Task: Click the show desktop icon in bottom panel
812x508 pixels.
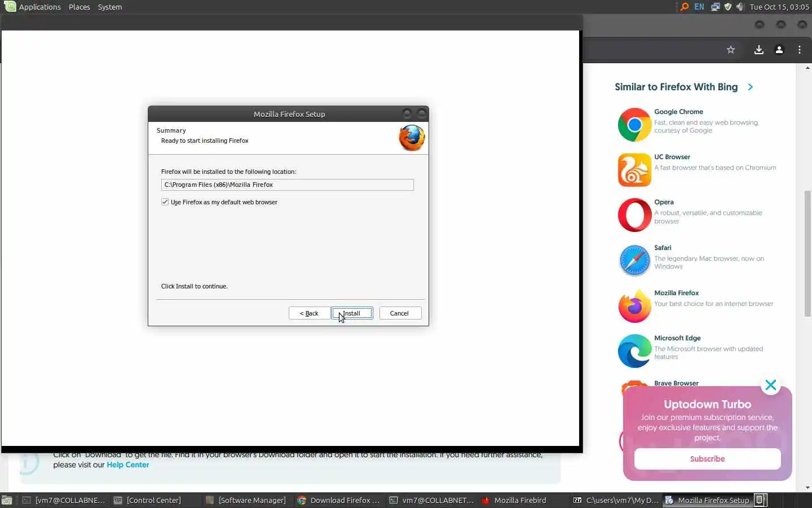Action: click(7, 500)
